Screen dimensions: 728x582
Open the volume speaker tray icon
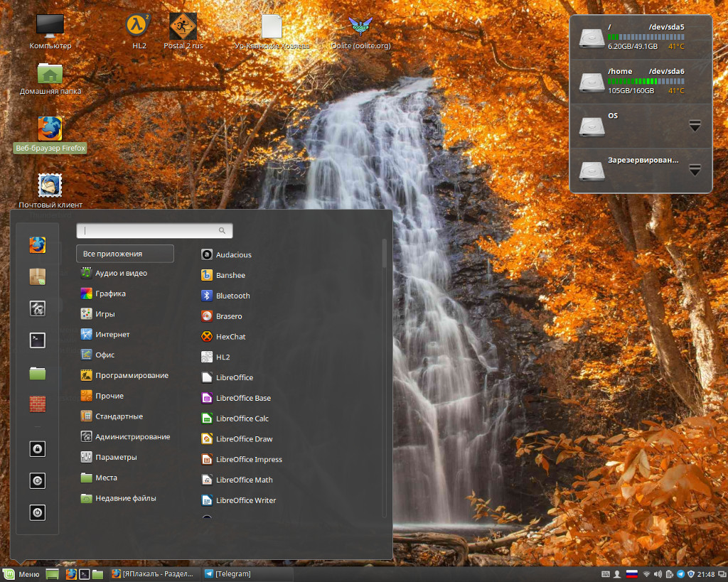tap(658, 574)
